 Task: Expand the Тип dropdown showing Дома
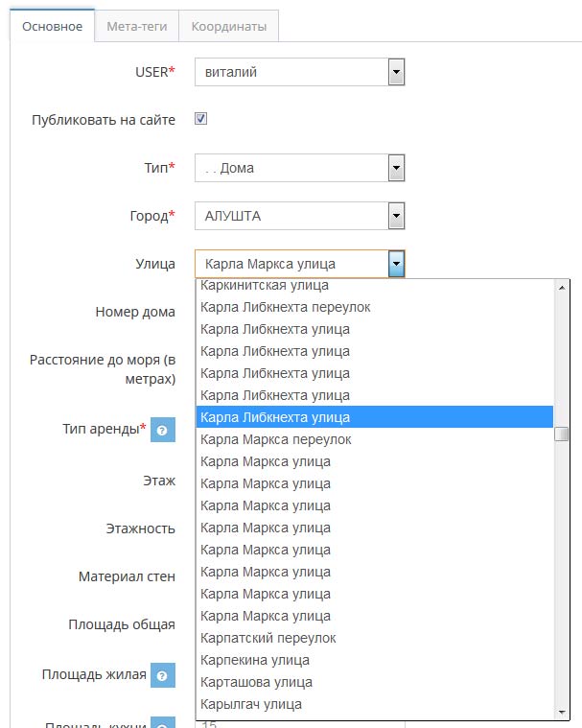click(x=300, y=168)
